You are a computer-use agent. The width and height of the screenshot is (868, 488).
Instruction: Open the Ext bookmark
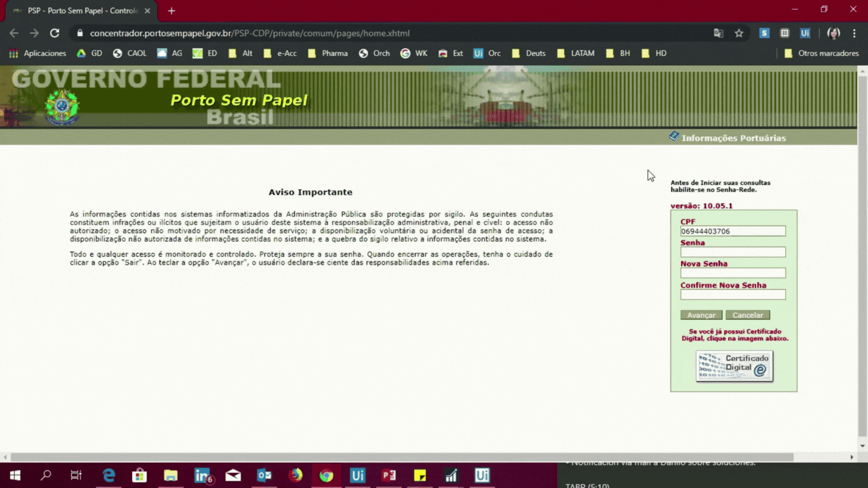click(450, 53)
